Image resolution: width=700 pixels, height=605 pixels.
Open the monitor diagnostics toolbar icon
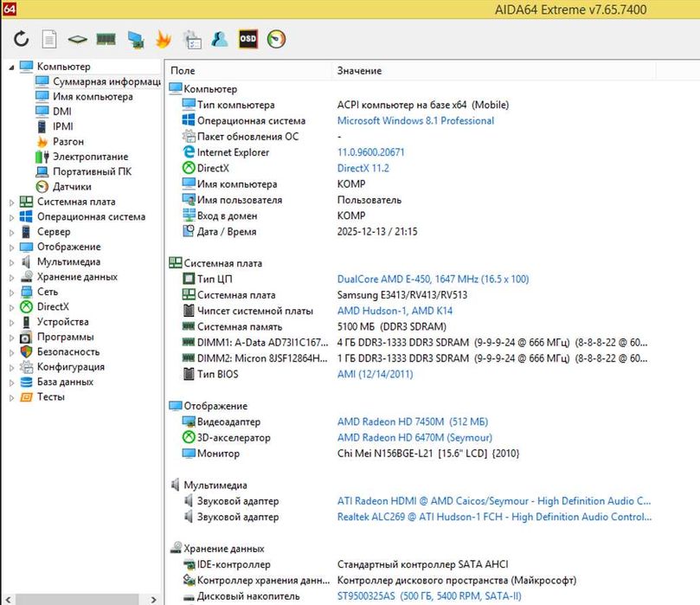point(135,39)
